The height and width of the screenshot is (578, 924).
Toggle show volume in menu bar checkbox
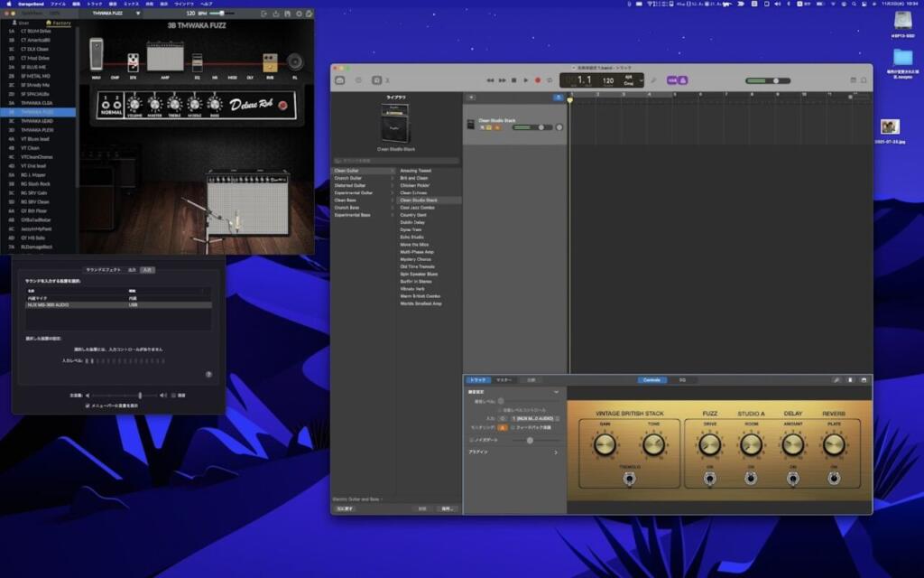pos(88,406)
